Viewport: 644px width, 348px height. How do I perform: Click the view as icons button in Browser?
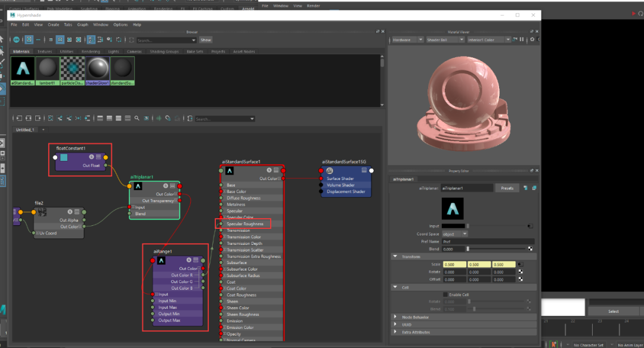click(x=29, y=40)
